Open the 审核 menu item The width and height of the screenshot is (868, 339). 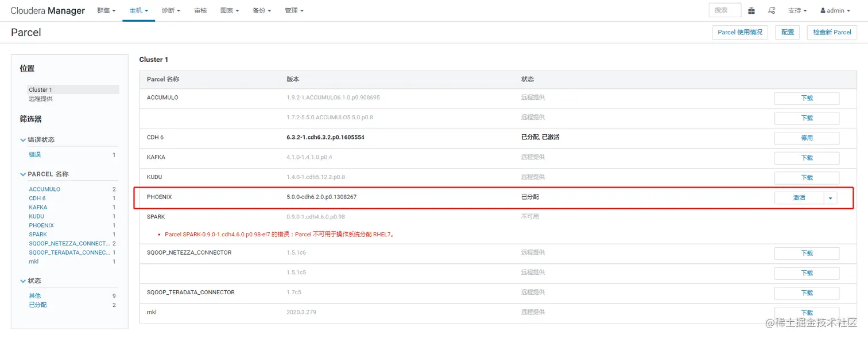200,10
